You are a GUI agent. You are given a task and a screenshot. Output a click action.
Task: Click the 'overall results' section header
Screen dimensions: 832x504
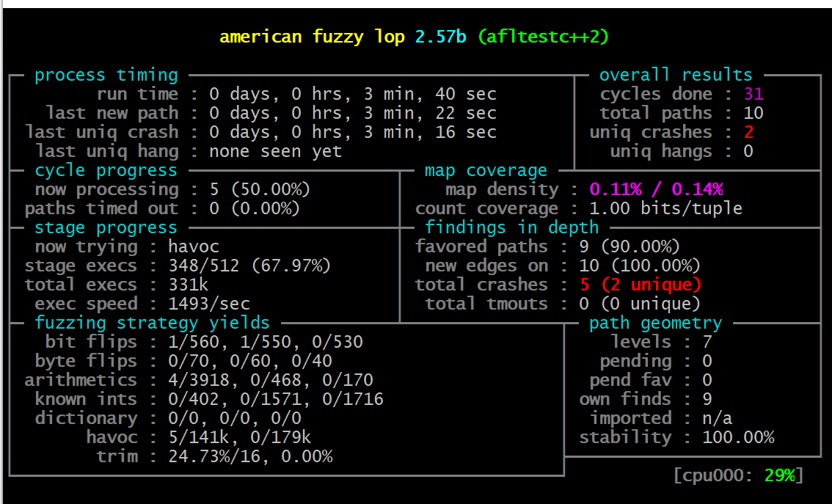[x=676, y=75]
